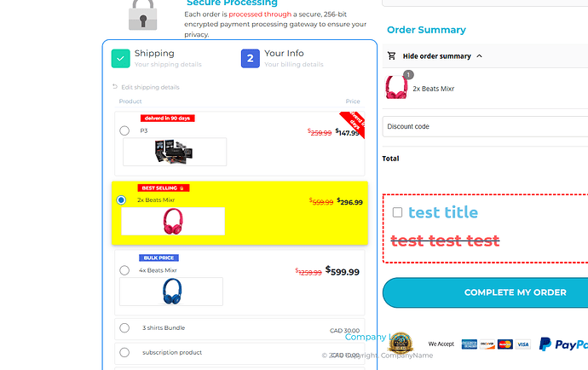Click the undo arrow beside Edit shipping details

(x=115, y=87)
